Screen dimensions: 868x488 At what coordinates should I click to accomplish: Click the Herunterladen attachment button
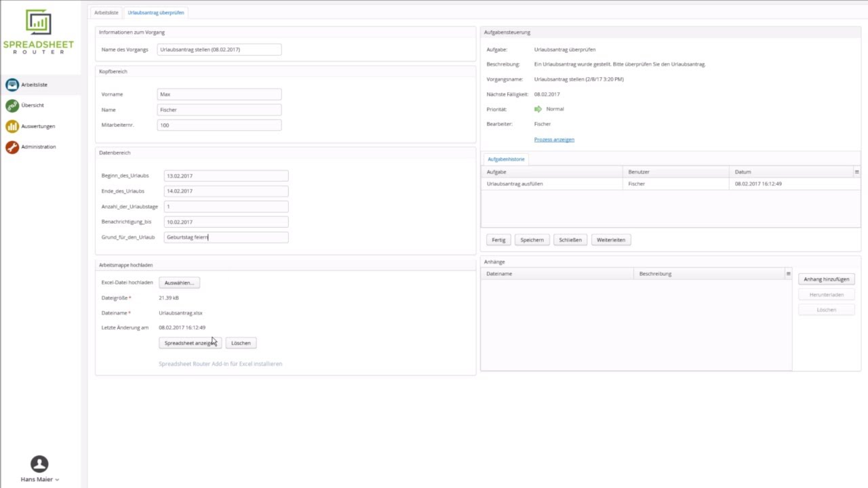point(826,295)
